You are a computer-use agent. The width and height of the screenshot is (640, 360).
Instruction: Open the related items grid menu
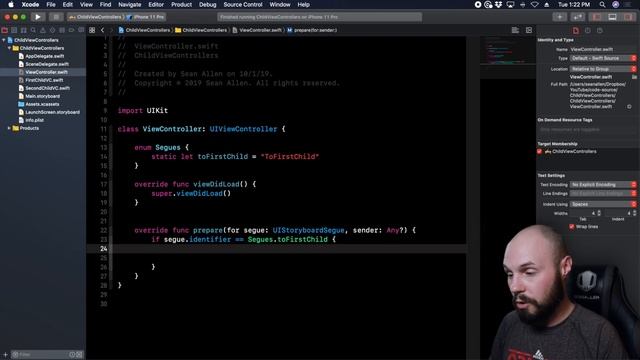pyautogui.click(x=92, y=30)
